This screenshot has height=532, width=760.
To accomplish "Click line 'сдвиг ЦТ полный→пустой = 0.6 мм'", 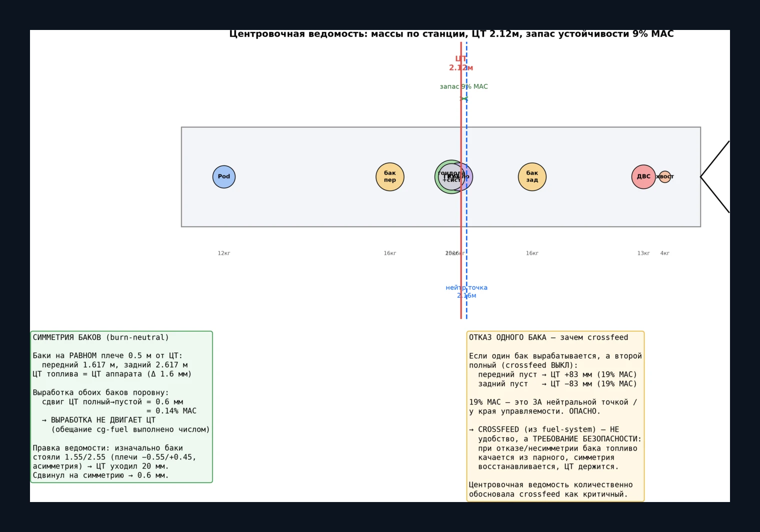I will coord(112,402).
